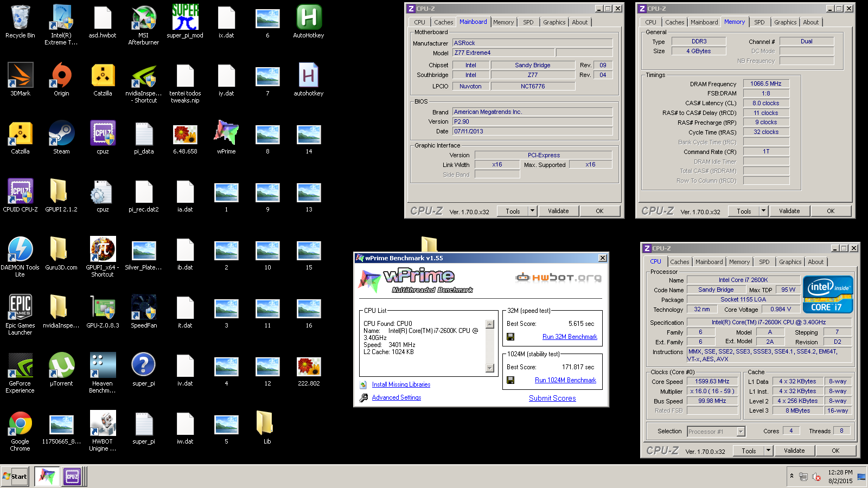Click the BIOS Version P2.90 field

pyautogui.click(x=533, y=121)
